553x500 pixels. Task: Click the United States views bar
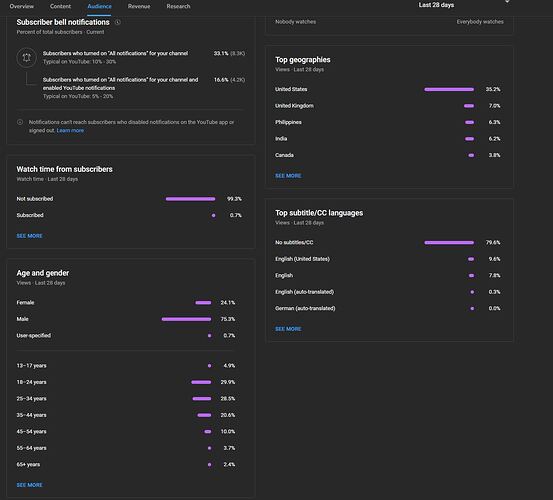(449, 89)
